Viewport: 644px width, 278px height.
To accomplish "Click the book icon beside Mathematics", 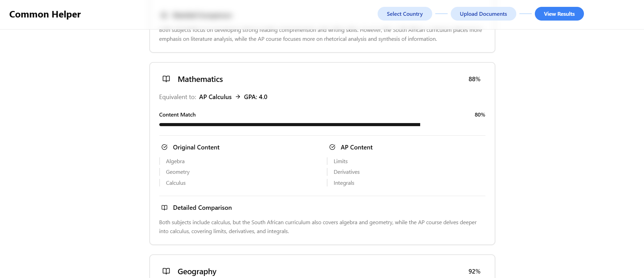I will (166, 79).
